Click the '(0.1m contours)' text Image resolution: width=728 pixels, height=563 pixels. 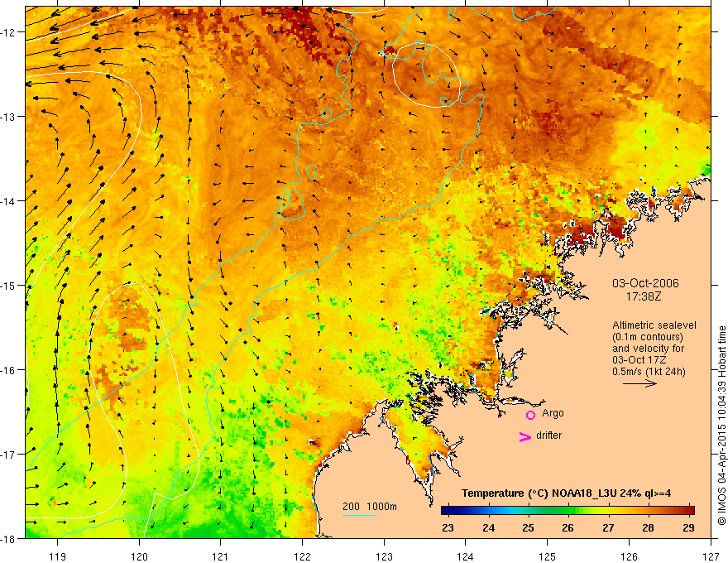648,337
